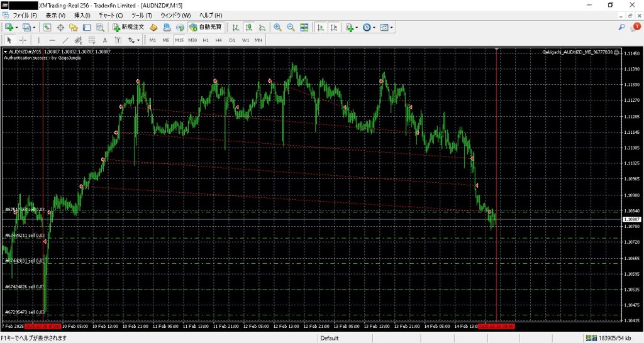Screen dimensions: 644x343
Task: Zoom out of the chart
Action: pyautogui.click(x=291, y=28)
